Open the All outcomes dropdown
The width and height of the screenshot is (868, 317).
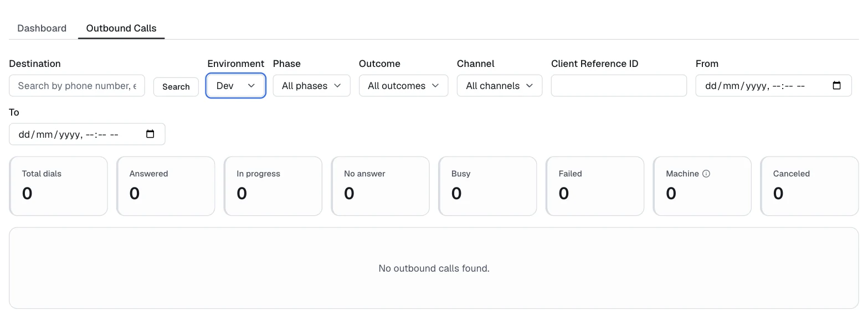[403, 86]
